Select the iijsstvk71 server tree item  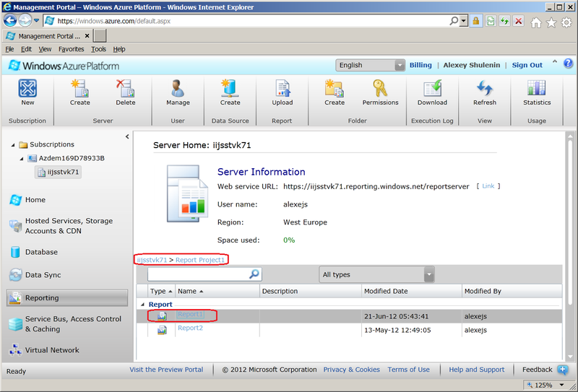59,172
